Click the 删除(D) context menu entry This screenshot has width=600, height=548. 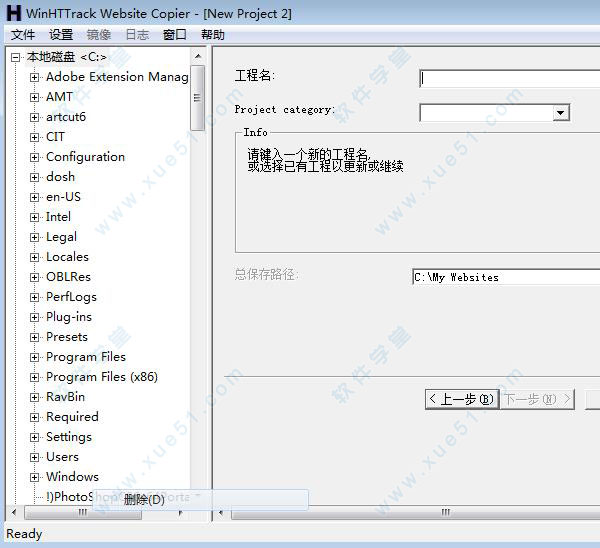(200, 499)
